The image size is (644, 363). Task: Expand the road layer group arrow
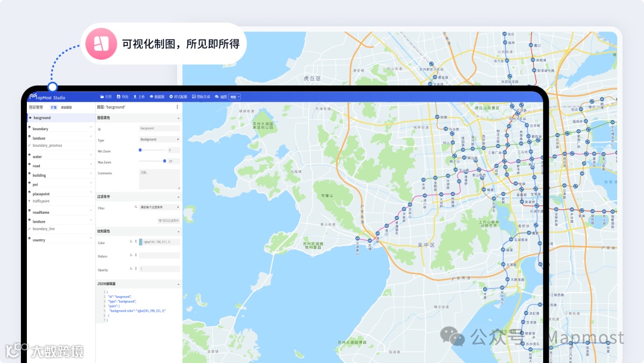pos(91,164)
